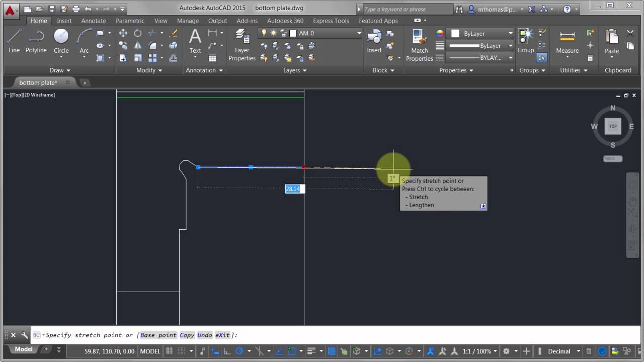Click the Move tool in Modify panel

coord(123,33)
